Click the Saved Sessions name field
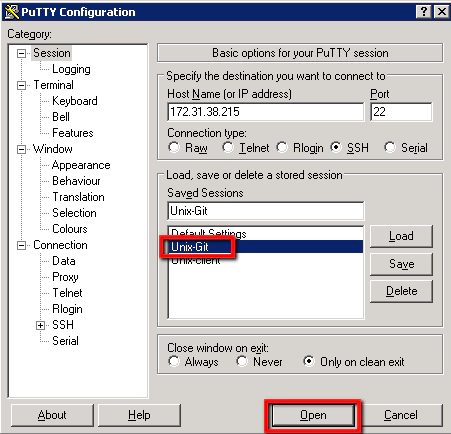Viewport: 451px width, 434px height. point(266,211)
